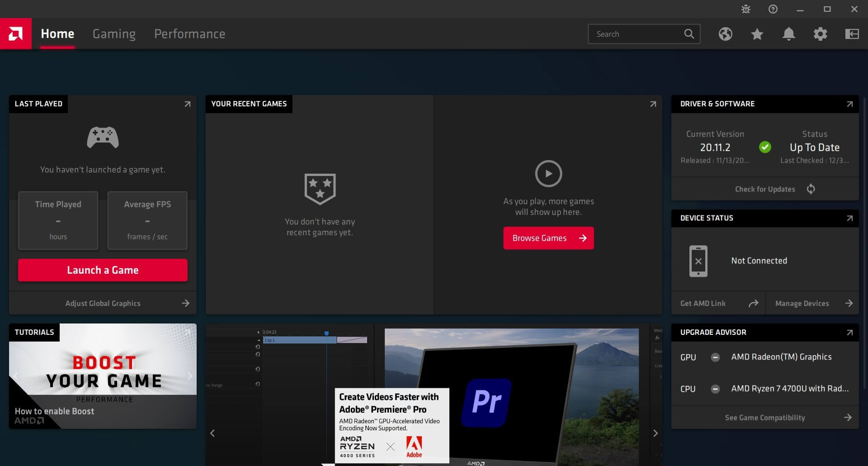The image size is (868, 466).
Task: Click the Browse Games button
Action: (x=548, y=238)
